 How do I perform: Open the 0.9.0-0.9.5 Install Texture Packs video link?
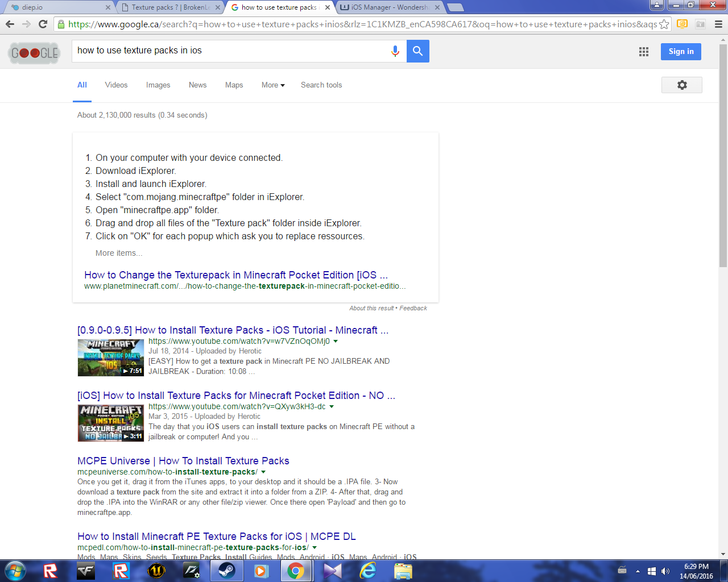[x=233, y=330]
